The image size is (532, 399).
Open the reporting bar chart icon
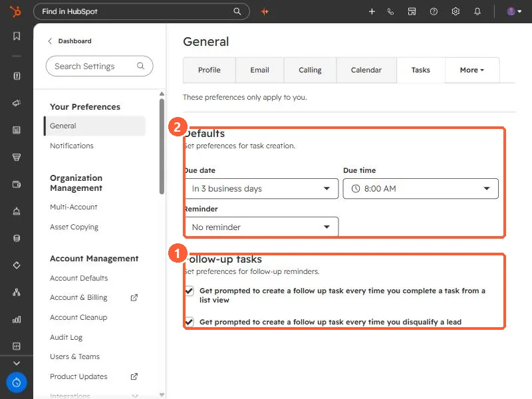pyautogui.click(x=16, y=319)
